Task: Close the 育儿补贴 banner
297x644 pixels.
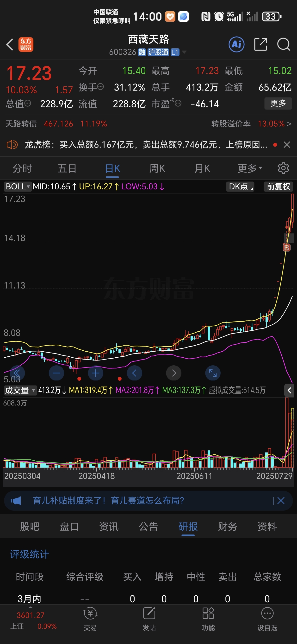Action: [281, 501]
